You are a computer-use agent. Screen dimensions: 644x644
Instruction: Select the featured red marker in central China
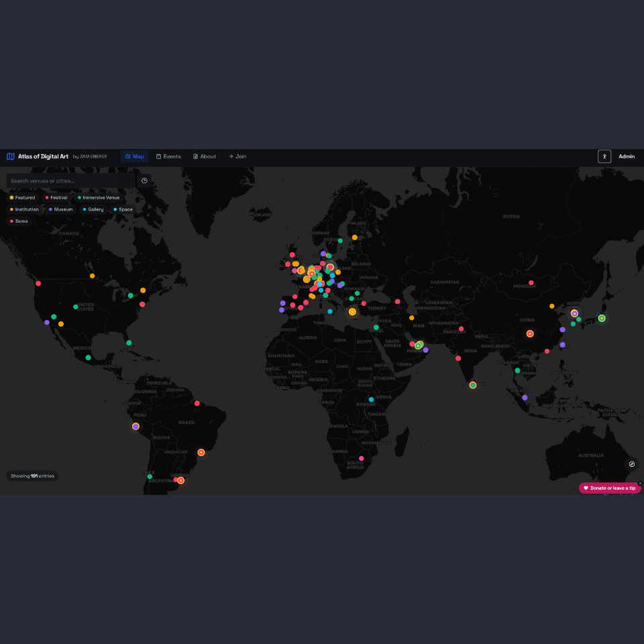point(530,334)
